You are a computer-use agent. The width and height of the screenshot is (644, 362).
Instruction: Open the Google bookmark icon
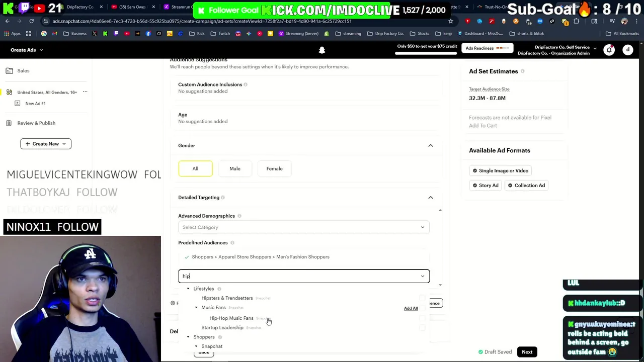[44, 34]
